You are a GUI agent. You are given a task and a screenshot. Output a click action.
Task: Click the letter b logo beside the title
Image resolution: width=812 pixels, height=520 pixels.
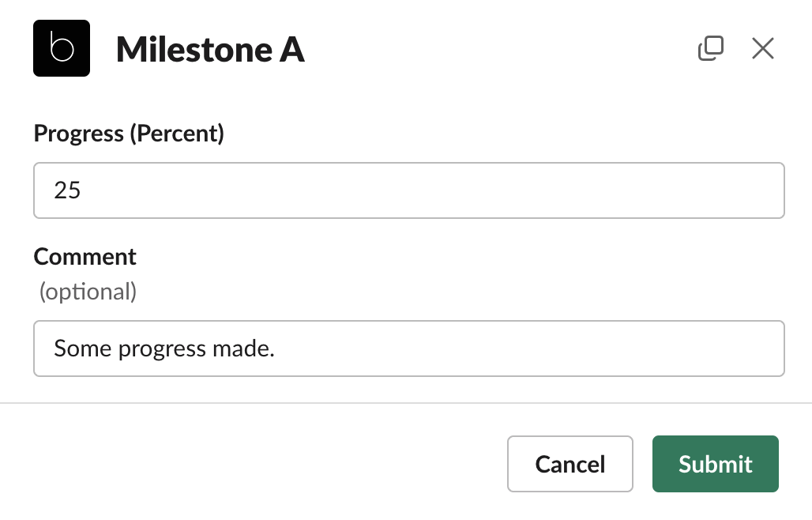tap(62, 48)
